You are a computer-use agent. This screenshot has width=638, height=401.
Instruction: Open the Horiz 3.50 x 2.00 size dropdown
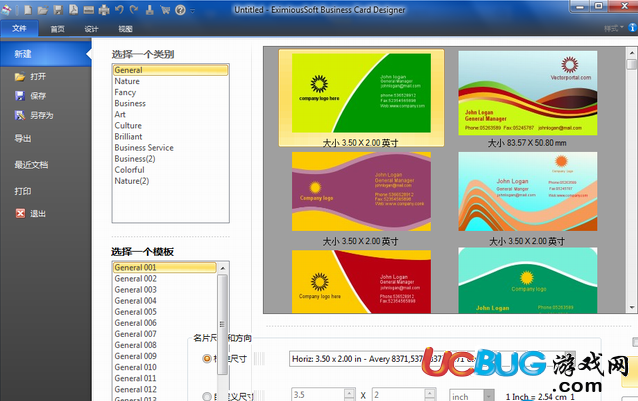432,359
